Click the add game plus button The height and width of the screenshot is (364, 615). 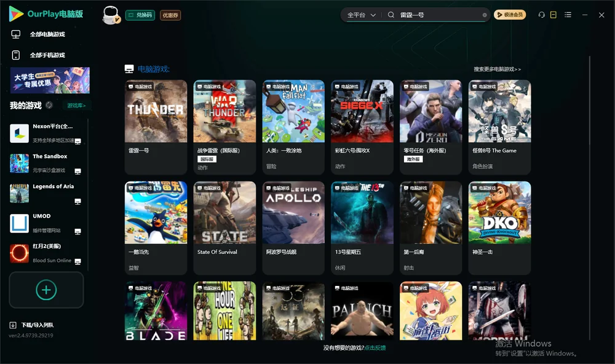coord(46,290)
